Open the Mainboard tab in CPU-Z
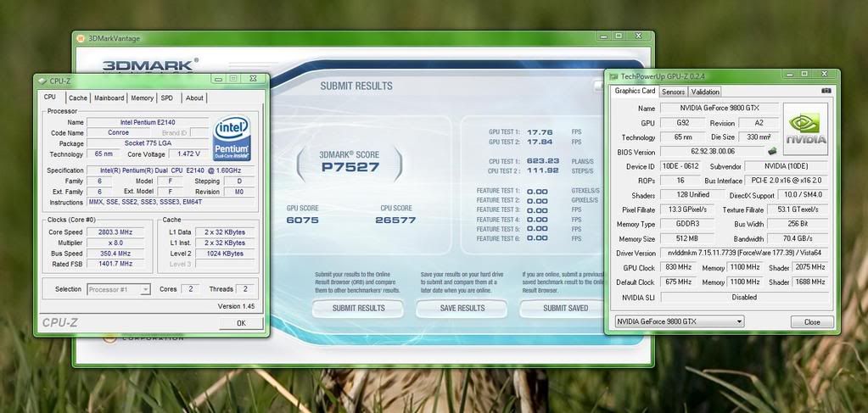This screenshot has height=413, width=868. 109,98
